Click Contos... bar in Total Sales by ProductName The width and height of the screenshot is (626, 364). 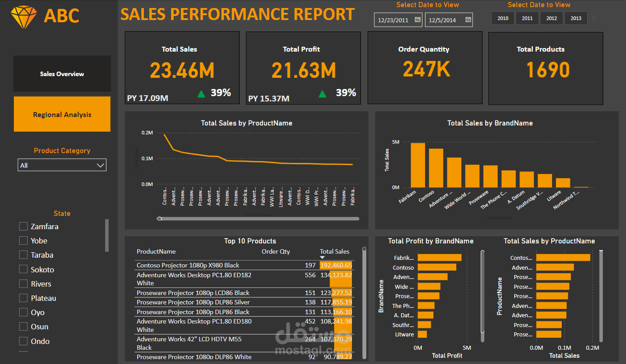(x=563, y=258)
